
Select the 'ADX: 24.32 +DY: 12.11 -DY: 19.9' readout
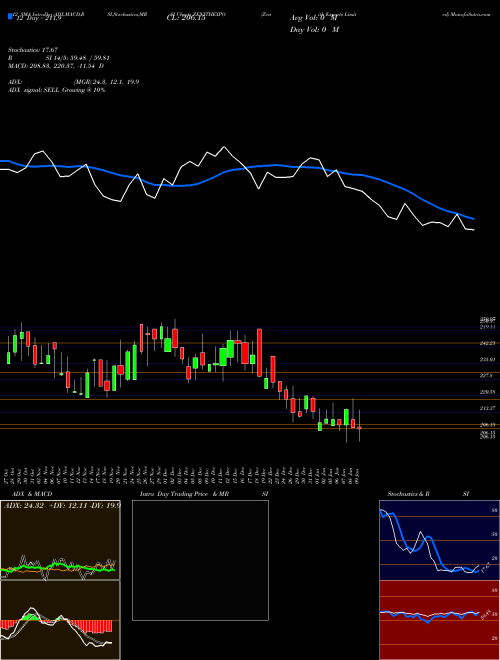[62, 505]
